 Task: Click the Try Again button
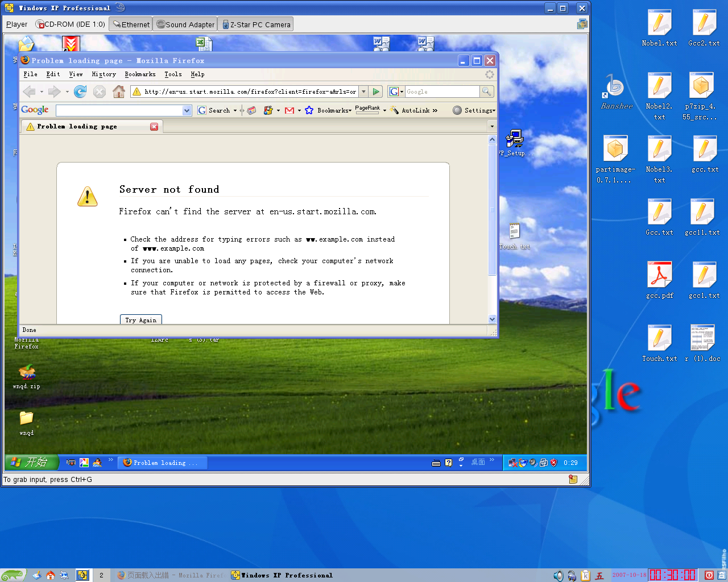click(141, 319)
